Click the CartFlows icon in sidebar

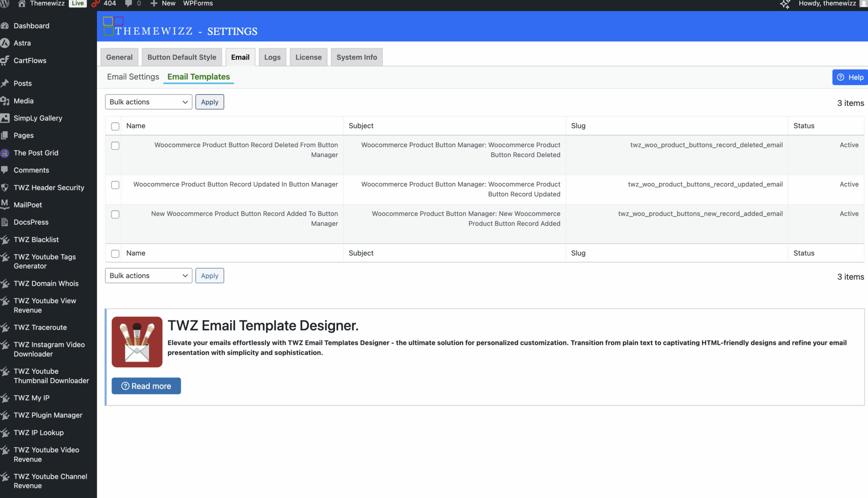[x=5, y=61]
